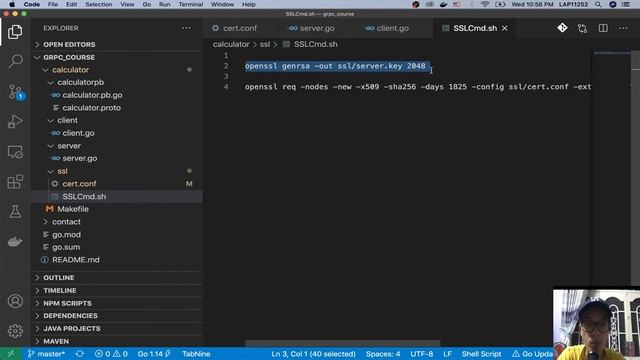640x360 pixels.
Task: Collapse the ssl folder
Action: click(x=117, y=171)
